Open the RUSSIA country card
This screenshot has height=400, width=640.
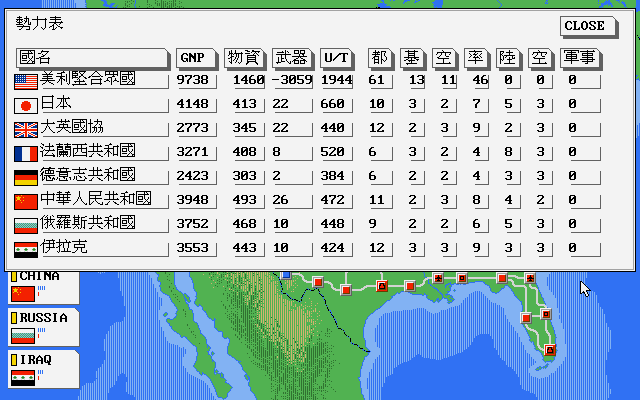tap(44, 328)
